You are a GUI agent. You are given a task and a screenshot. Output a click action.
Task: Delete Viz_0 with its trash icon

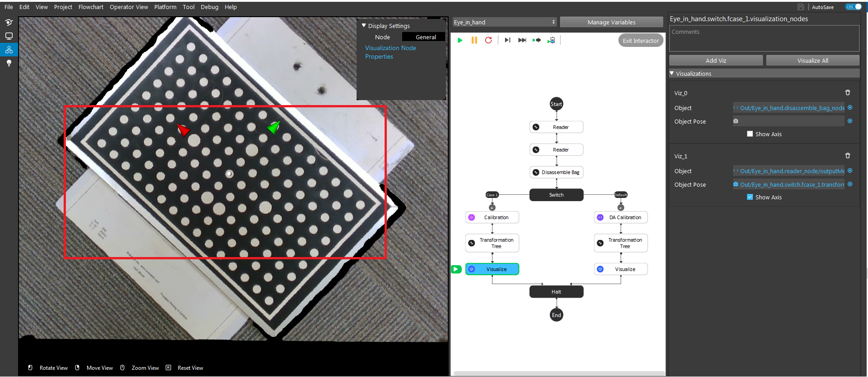click(x=848, y=93)
